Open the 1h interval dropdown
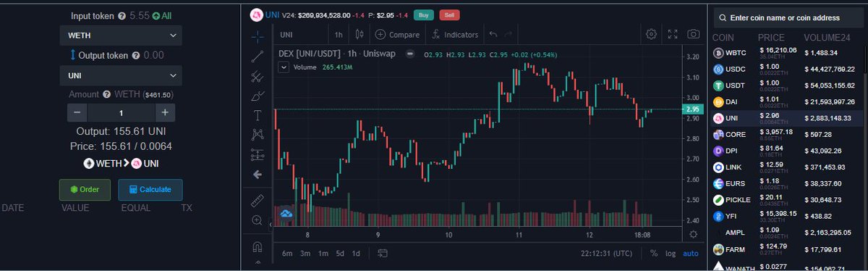868x271 pixels. [x=339, y=34]
